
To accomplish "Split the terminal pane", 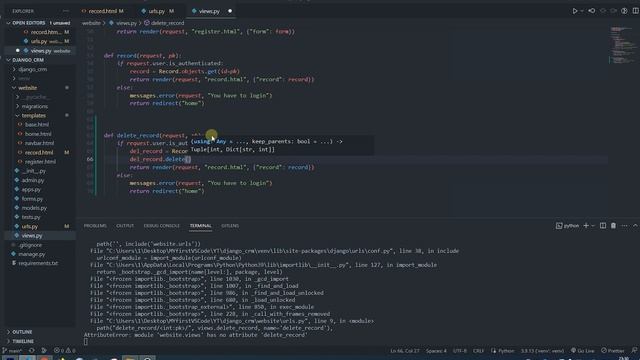I will tap(603, 226).
